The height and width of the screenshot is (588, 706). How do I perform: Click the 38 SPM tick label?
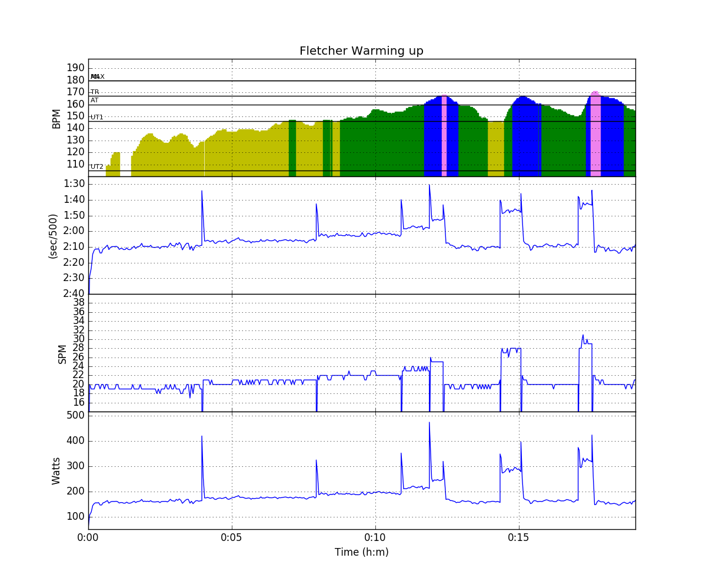tap(78, 302)
